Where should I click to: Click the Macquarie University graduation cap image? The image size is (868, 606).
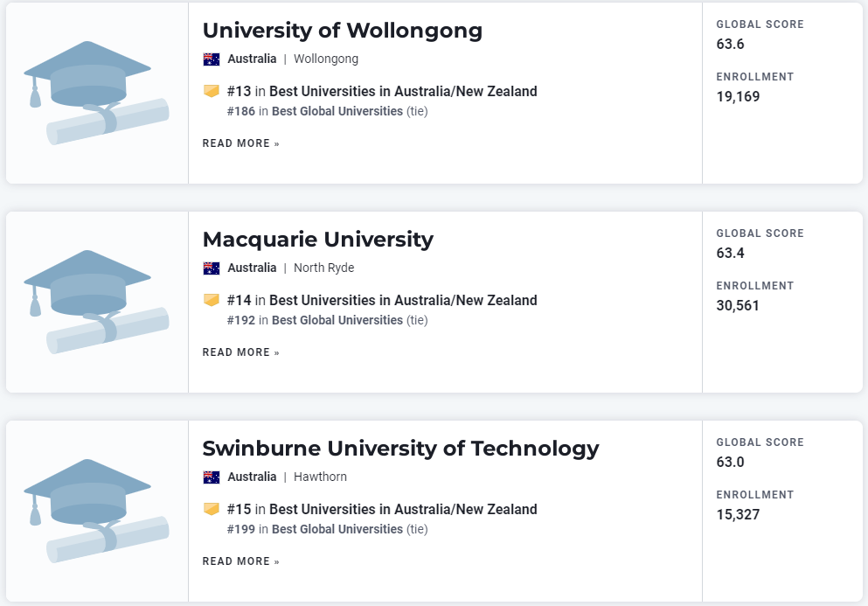[x=96, y=302]
